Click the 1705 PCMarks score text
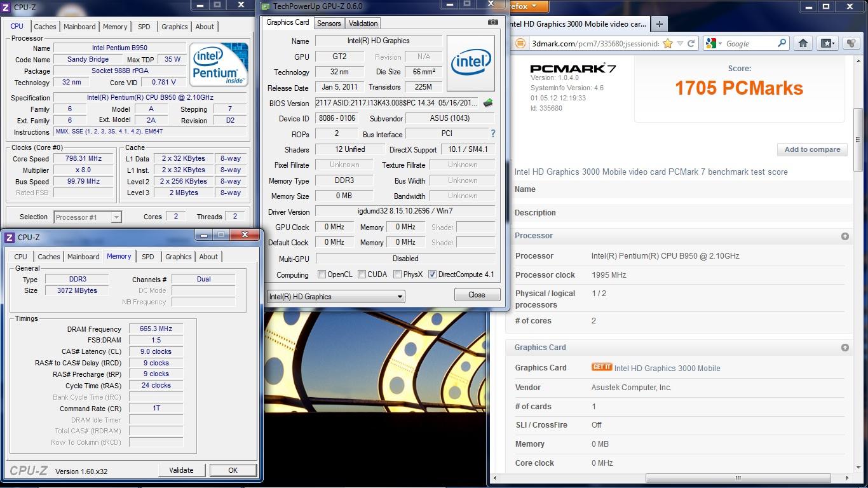868x488 pixels. tap(739, 88)
